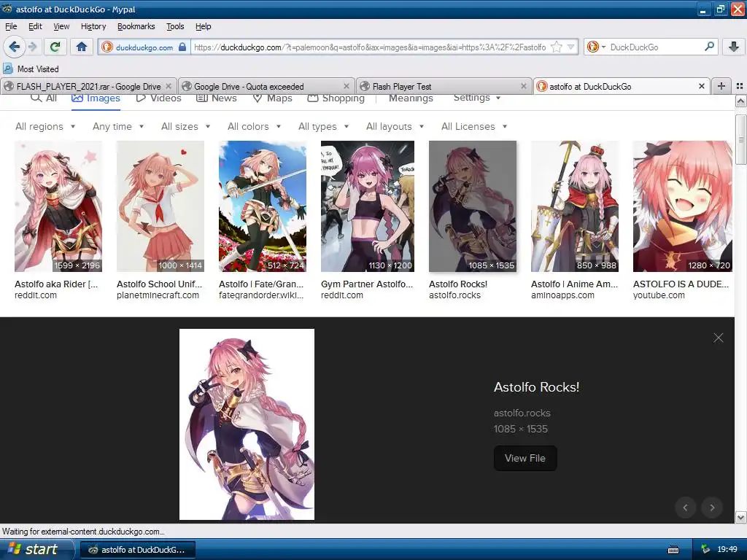Go back with the browser Back arrow

[x=15, y=47]
